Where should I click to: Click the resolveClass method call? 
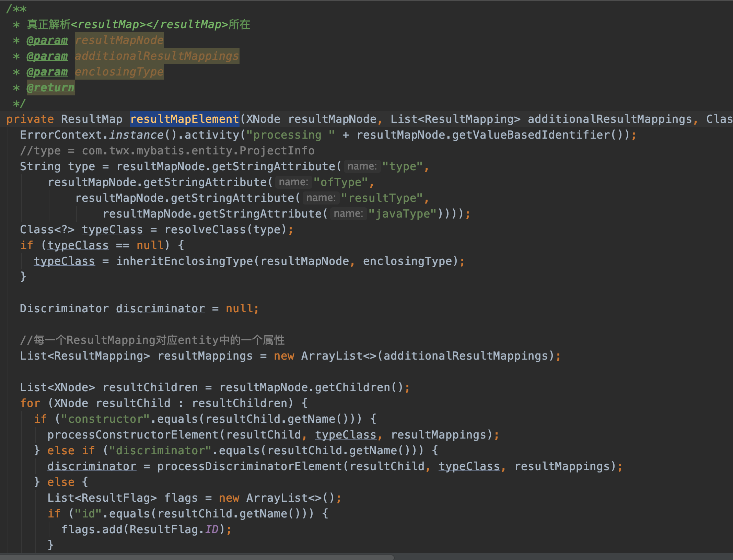coord(205,230)
